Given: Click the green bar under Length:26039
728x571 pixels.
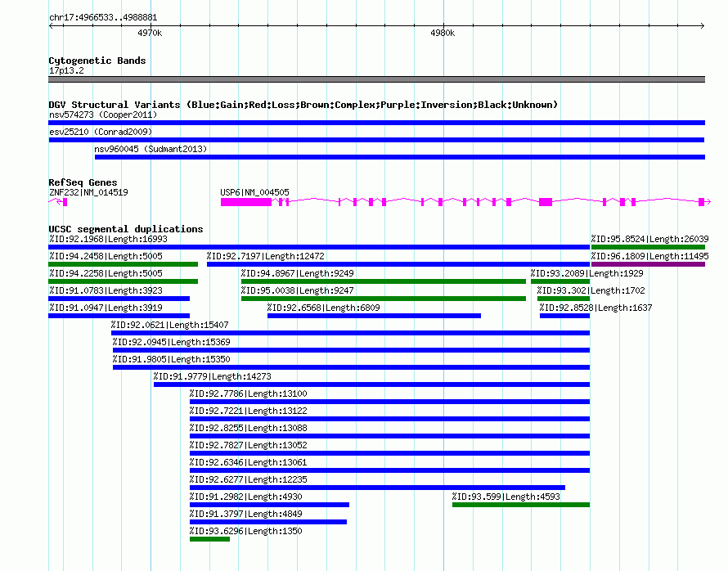Looking at the screenshot, I should tap(648, 247).
